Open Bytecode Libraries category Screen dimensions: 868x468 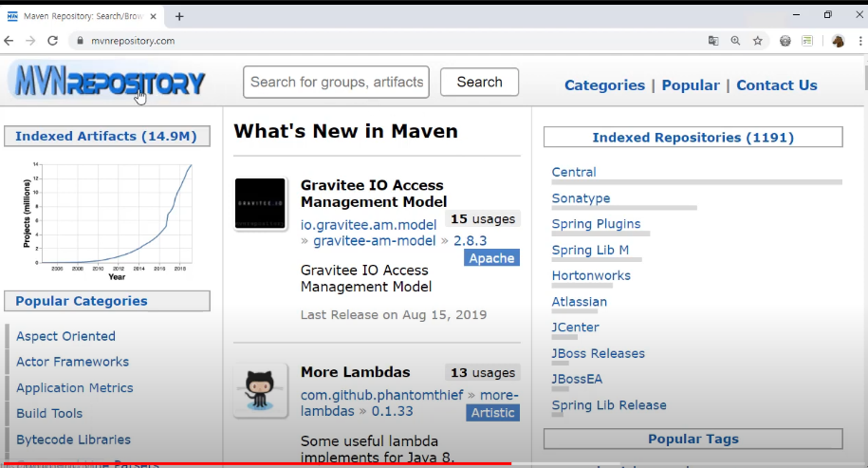[74, 440]
